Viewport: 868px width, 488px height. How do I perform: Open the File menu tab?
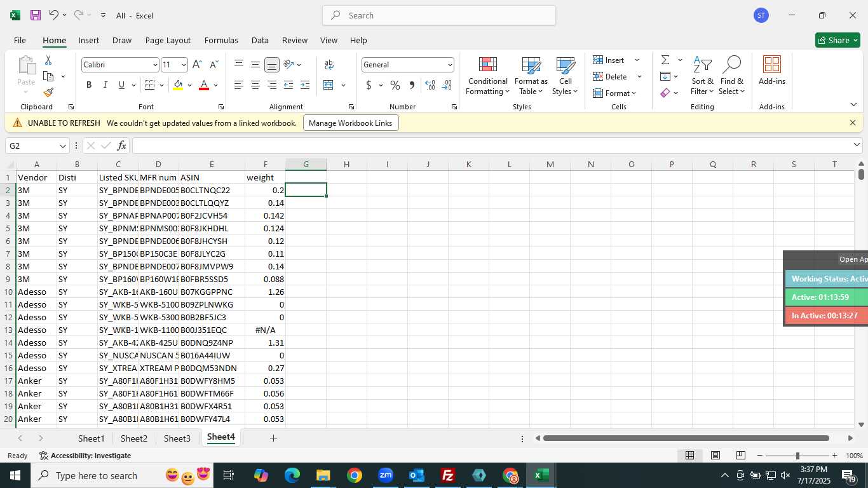[20, 40]
